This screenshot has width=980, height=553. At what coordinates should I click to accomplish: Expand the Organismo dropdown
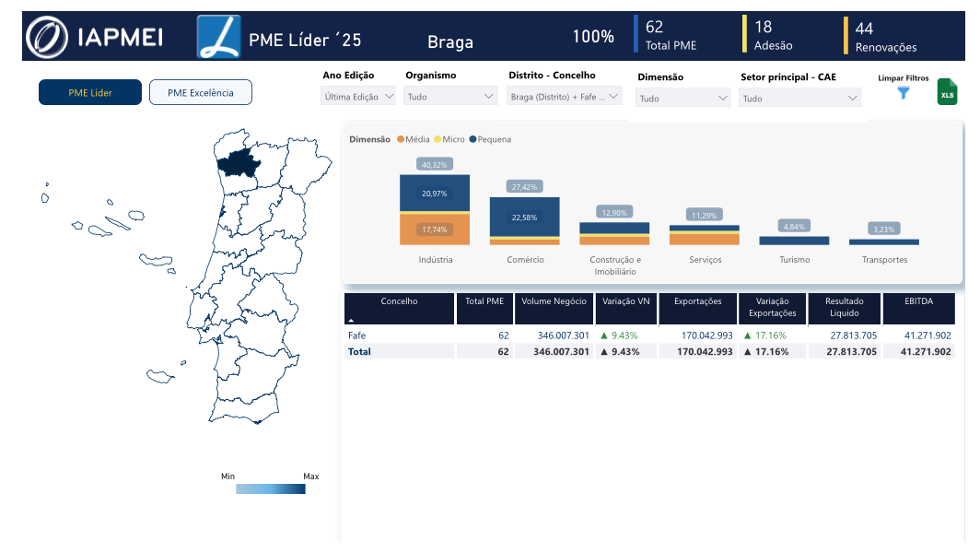pyautogui.click(x=450, y=97)
